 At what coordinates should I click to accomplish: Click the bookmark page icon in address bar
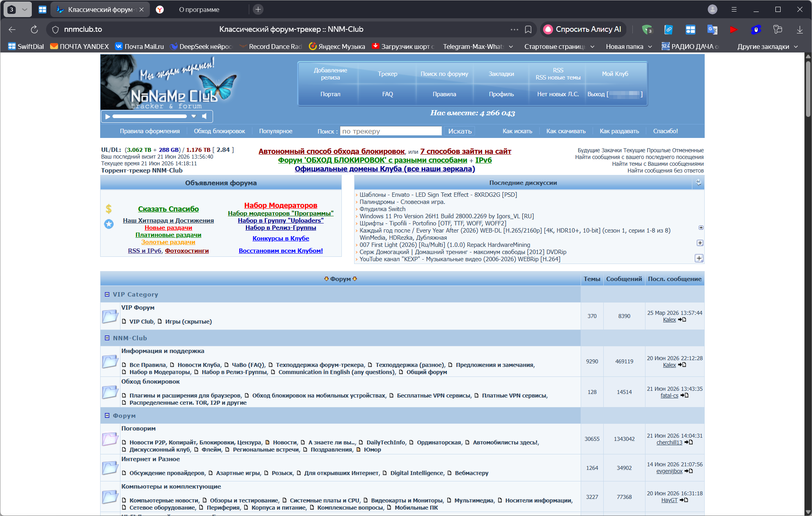pos(528,29)
